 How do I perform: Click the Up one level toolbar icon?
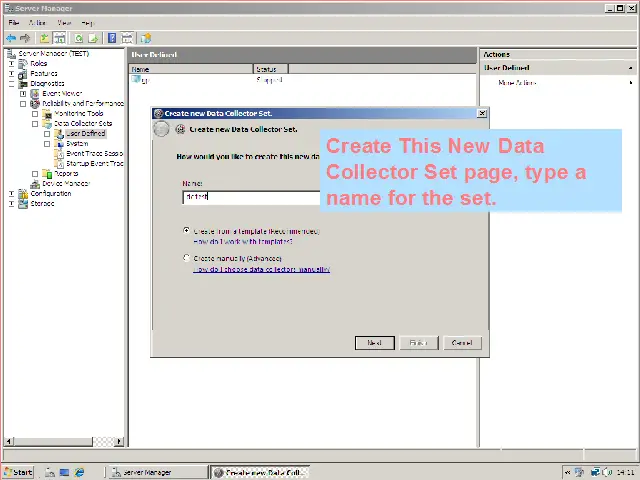coord(45,38)
